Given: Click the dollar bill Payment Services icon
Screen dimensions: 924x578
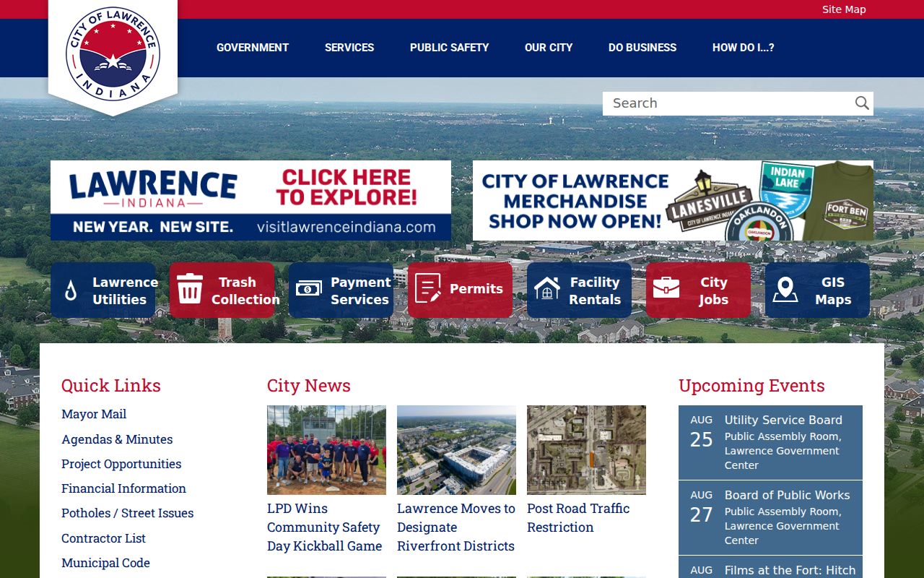Looking at the screenshot, I should [x=308, y=290].
